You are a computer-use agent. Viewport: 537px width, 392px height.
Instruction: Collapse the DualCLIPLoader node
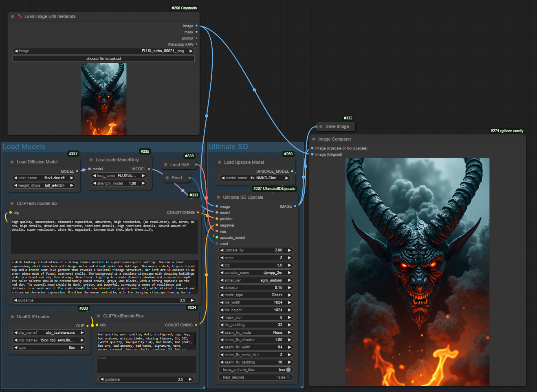click(12, 317)
